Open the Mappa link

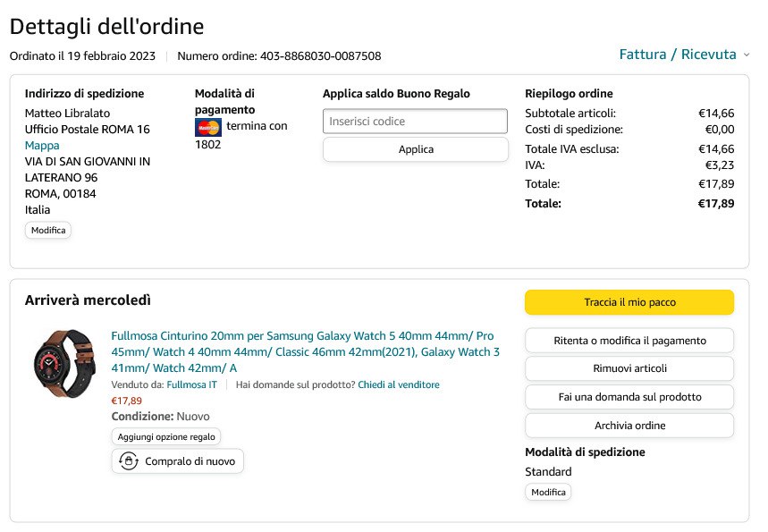click(41, 146)
